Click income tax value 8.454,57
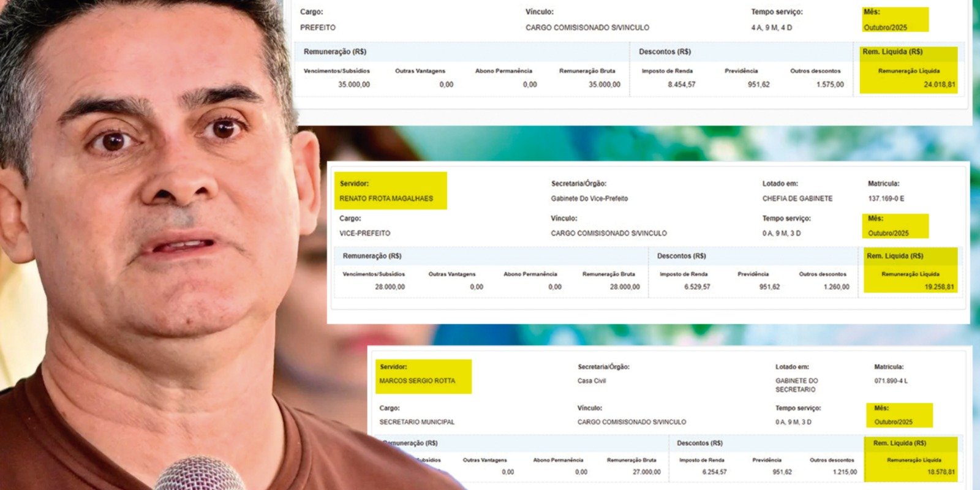Screen dimensions: 980x490 pos(681,85)
